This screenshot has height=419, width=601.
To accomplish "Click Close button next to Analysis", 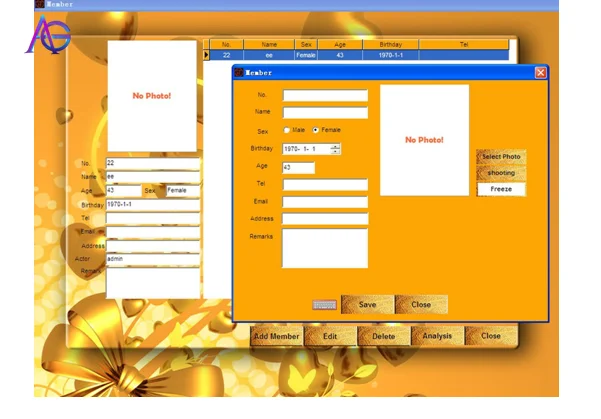I will [x=491, y=336].
